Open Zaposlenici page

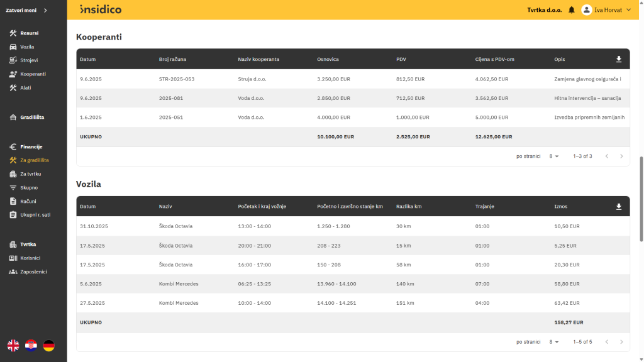coord(33,271)
